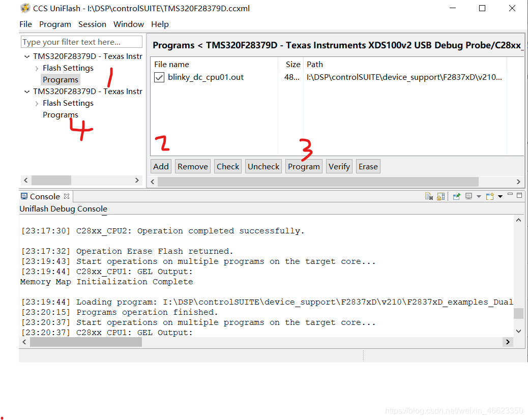Click the 'Programs operation finished.' console line

(x=147, y=312)
